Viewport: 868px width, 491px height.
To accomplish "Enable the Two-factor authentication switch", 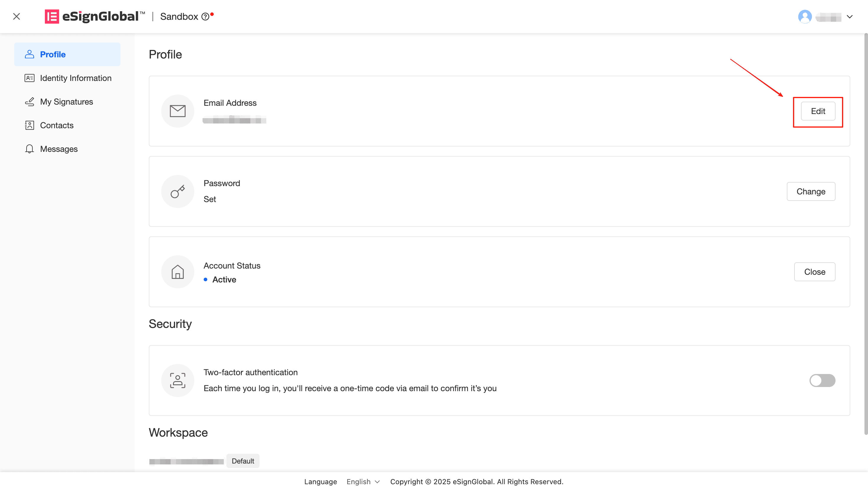I will (822, 381).
